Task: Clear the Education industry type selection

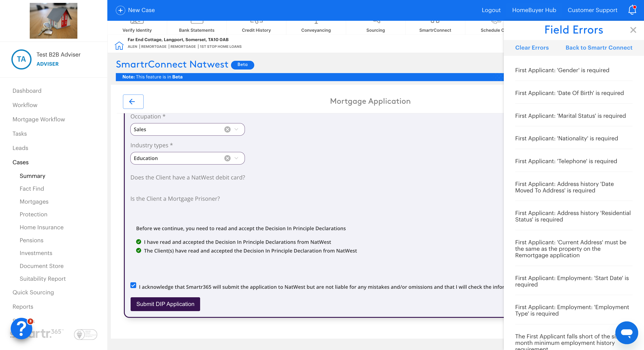Action: 227,158
